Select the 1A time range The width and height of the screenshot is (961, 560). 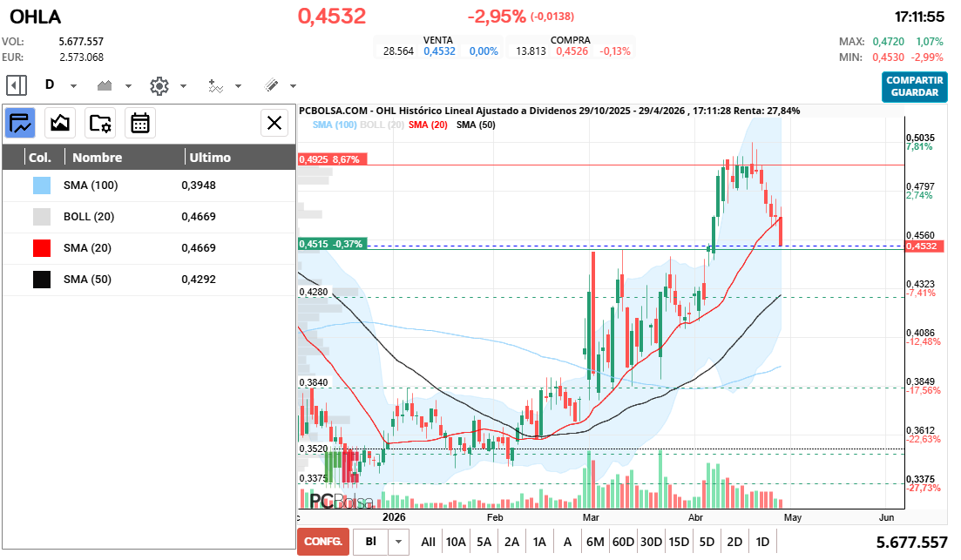[539, 542]
